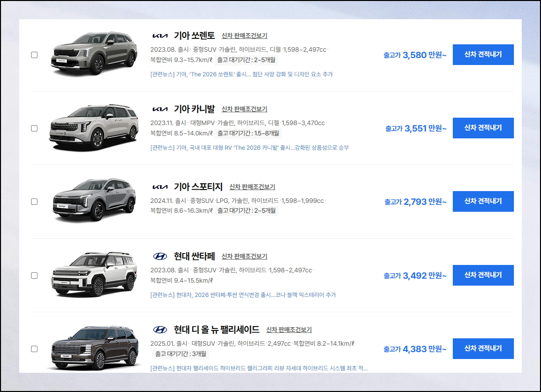
Task: Read related news about The 2026 카니발
Action: coord(249,148)
